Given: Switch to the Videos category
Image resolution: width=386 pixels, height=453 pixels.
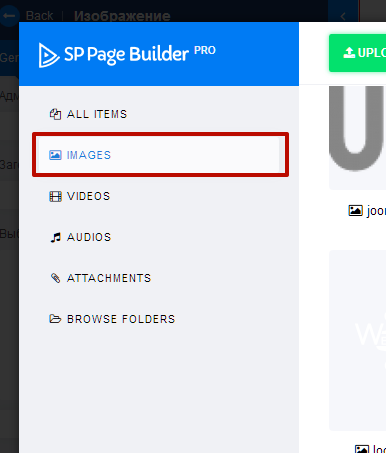Looking at the screenshot, I should coord(159,196).
